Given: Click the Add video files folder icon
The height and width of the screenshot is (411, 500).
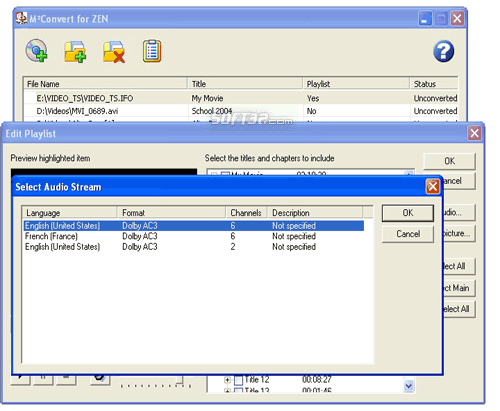Looking at the screenshot, I should click(75, 51).
